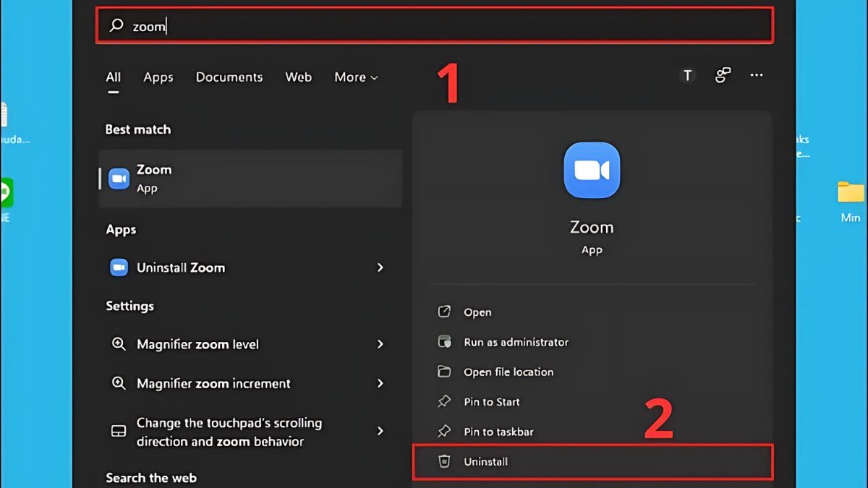Click the Zoom icon in Best match
Image resolution: width=868 pixels, height=488 pixels.
pyautogui.click(x=119, y=179)
